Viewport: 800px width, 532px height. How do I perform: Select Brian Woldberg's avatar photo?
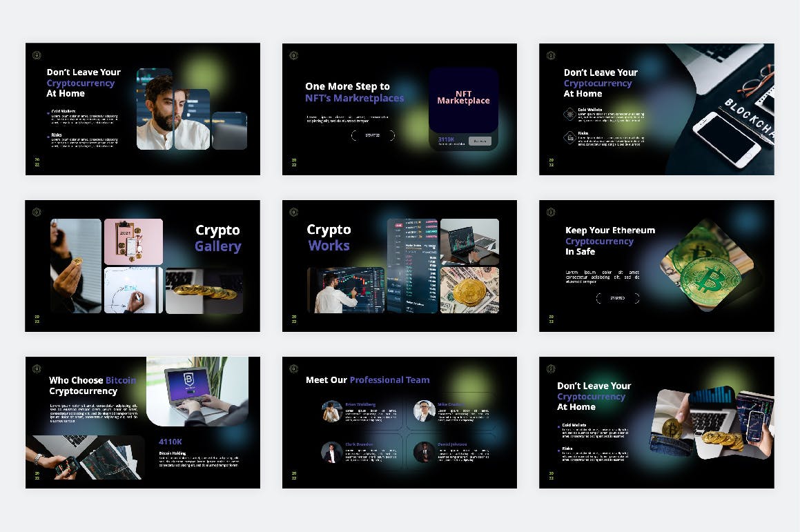(x=331, y=411)
